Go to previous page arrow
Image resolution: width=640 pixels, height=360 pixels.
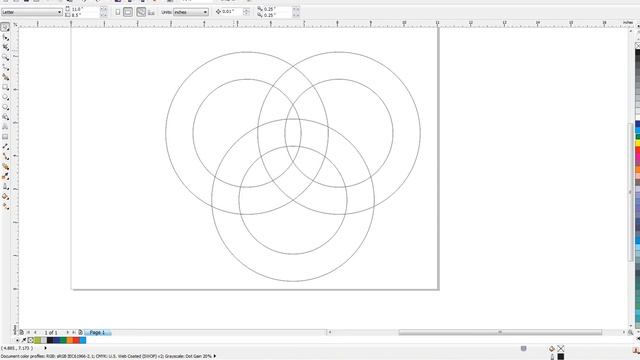point(35,332)
